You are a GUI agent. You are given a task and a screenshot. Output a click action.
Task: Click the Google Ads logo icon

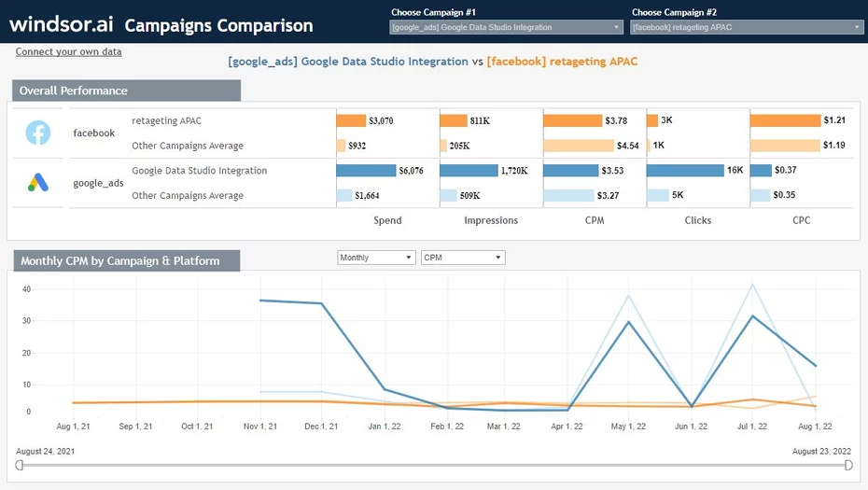tap(38, 182)
